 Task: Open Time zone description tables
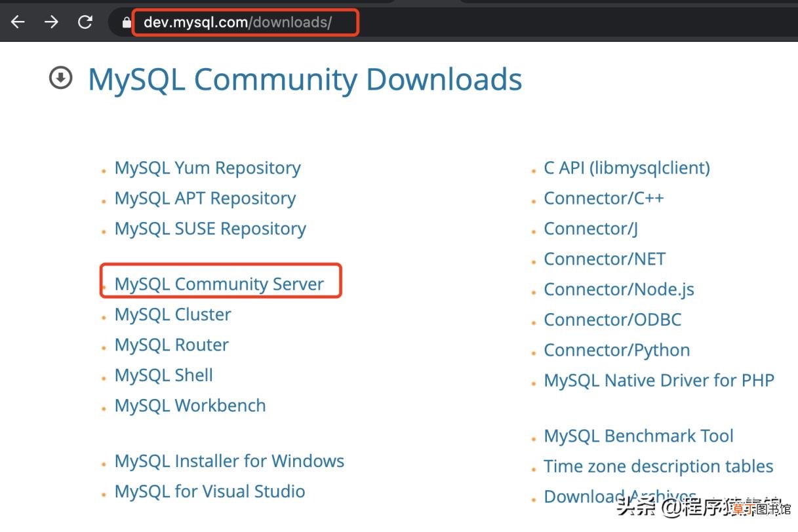point(658,466)
